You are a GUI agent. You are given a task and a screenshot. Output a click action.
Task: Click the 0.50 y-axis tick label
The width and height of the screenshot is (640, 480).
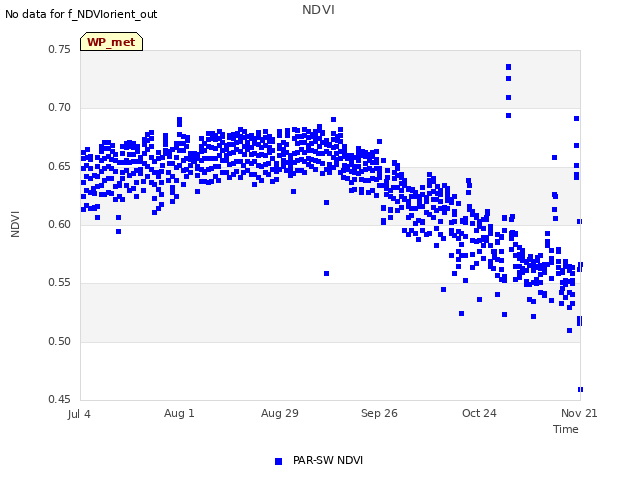(x=60, y=341)
